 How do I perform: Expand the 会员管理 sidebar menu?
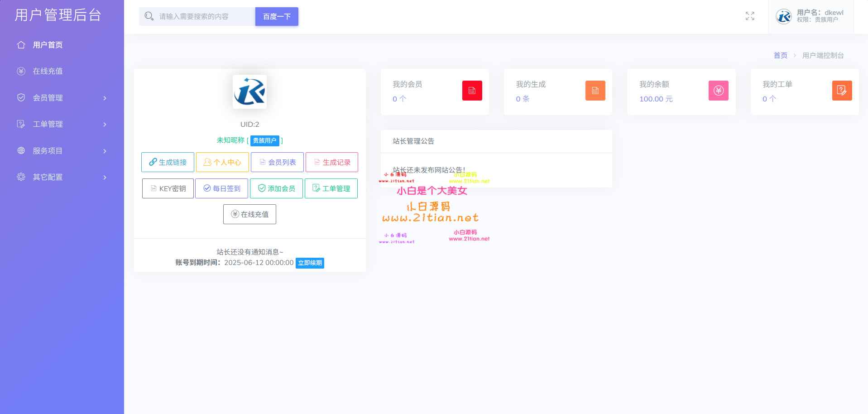[x=61, y=98]
